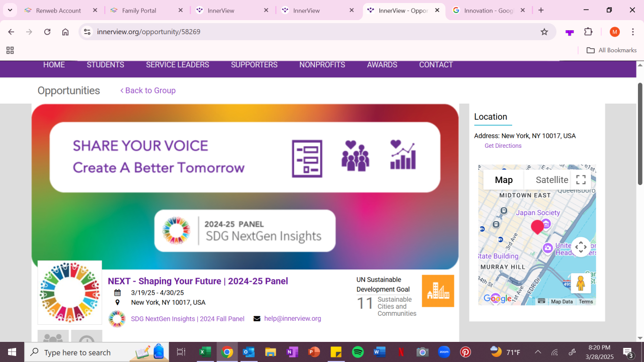
Task: Open the SERVICE LEADERS menu item
Action: (x=178, y=65)
